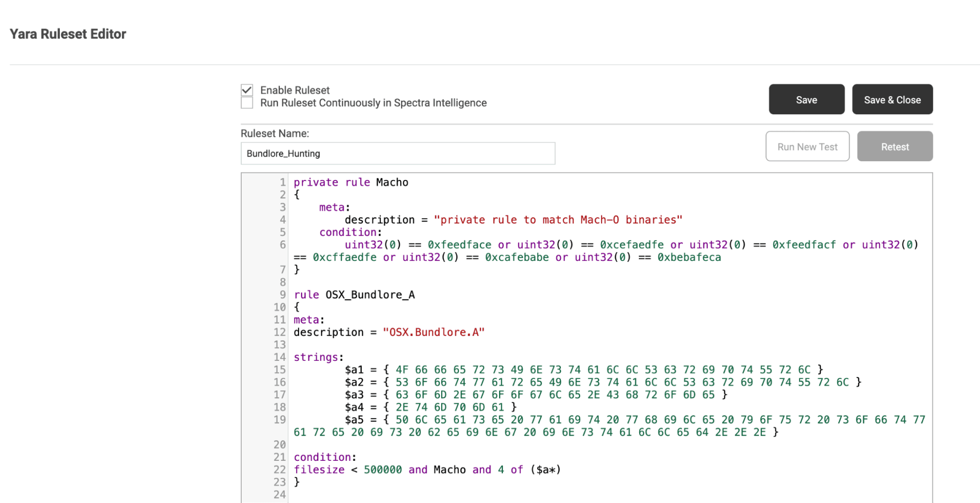980x503 pixels.
Task: Place cursor on rule OSX_Bundlore_A
Action: point(354,294)
